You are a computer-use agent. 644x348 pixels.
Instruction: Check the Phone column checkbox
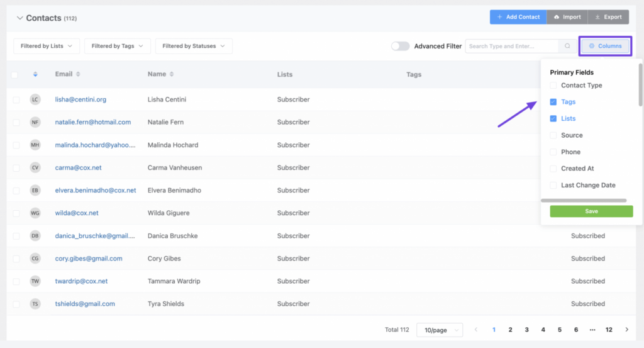point(553,152)
